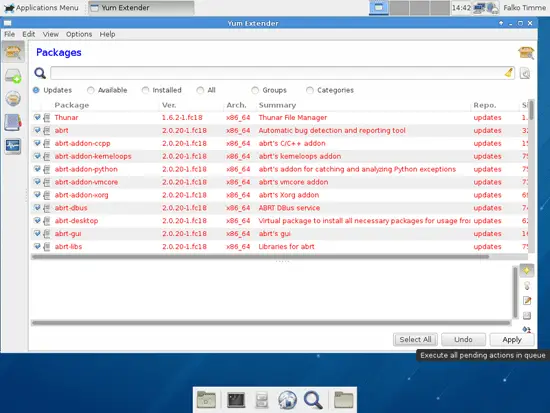
Task: Select the Available radio button
Action: click(90, 90)
